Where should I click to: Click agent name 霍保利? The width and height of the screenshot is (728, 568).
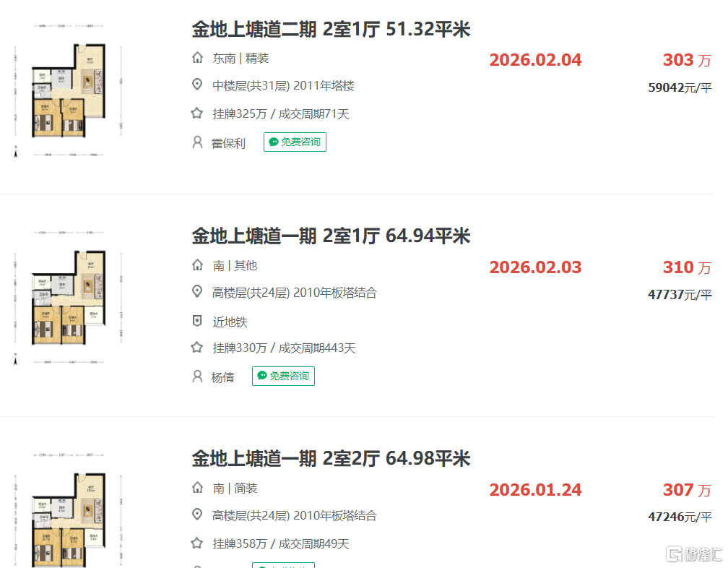228,143
